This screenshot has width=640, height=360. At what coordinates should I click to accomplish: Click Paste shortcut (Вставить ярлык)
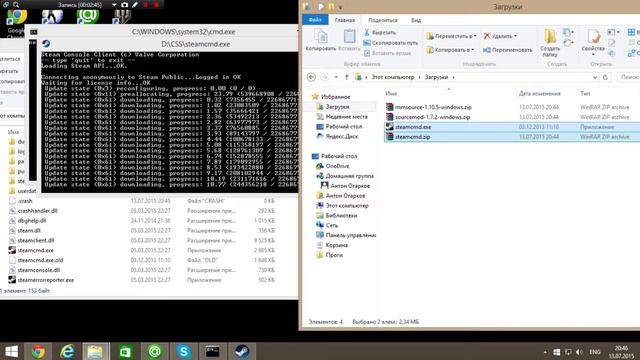pyautogui.click(x=386, y=53)
